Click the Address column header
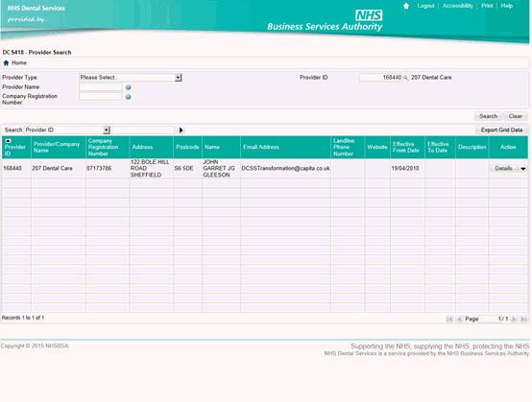This screenshot has width=532, height=402. pyautogui.click(x=152, y=147)
